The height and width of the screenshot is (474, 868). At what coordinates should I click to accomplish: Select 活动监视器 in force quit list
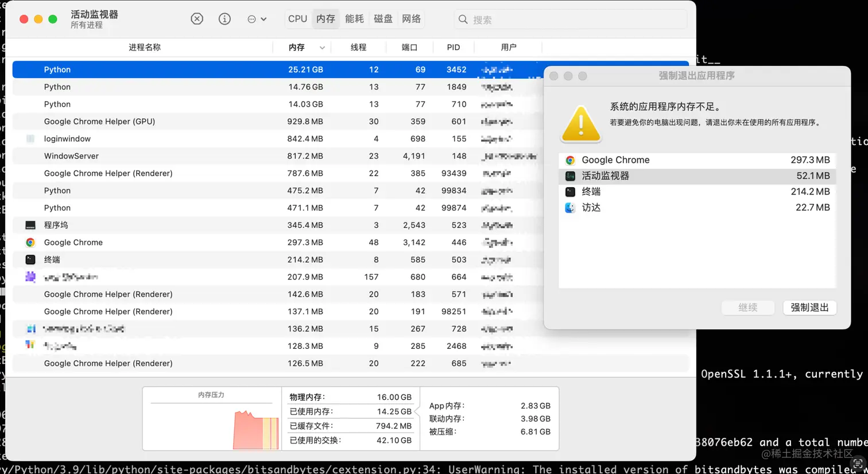tap(697, 176)
